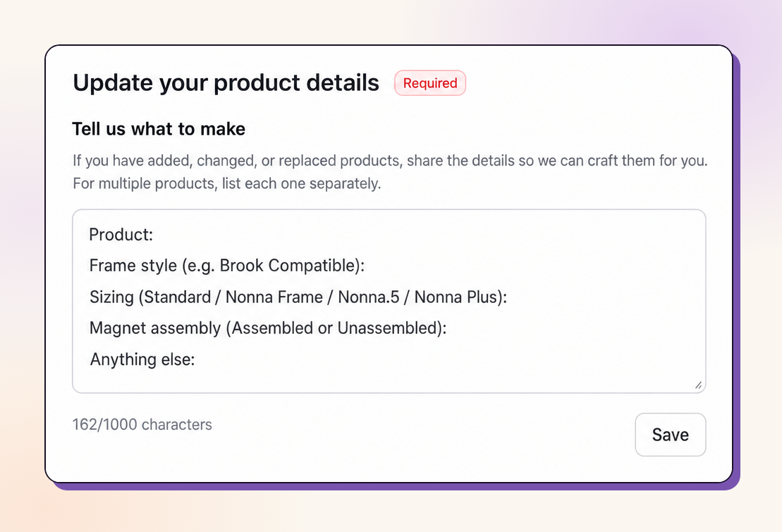
Task: Click the 'Product:' line in the textarea
Action: [121, 235]
